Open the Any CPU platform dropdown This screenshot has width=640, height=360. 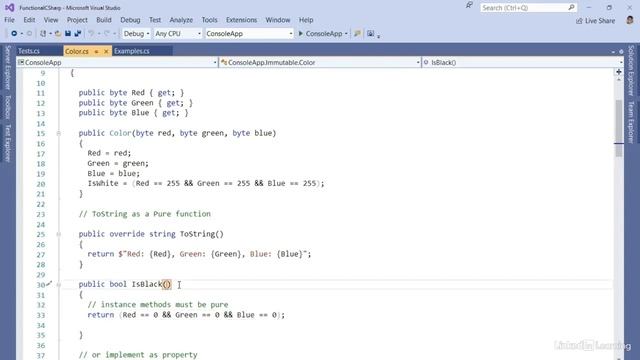tap(178, 33)
